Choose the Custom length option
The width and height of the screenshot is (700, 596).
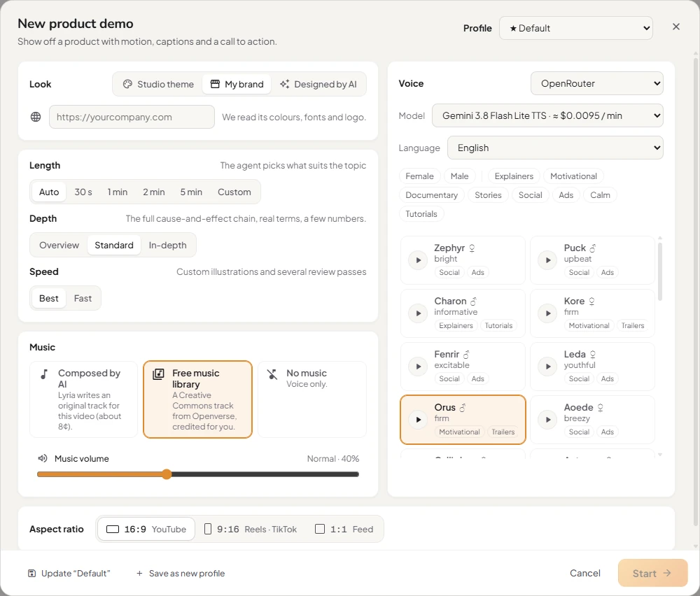[234, 192]
